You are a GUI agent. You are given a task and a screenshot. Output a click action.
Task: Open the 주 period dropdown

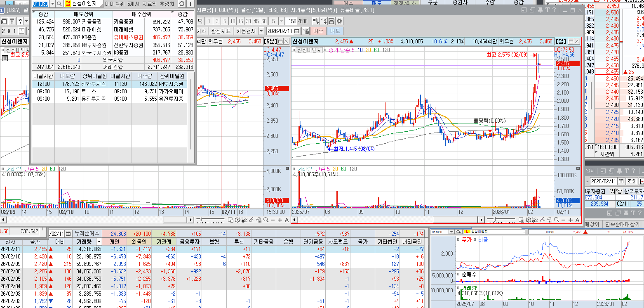coord(26,21)
